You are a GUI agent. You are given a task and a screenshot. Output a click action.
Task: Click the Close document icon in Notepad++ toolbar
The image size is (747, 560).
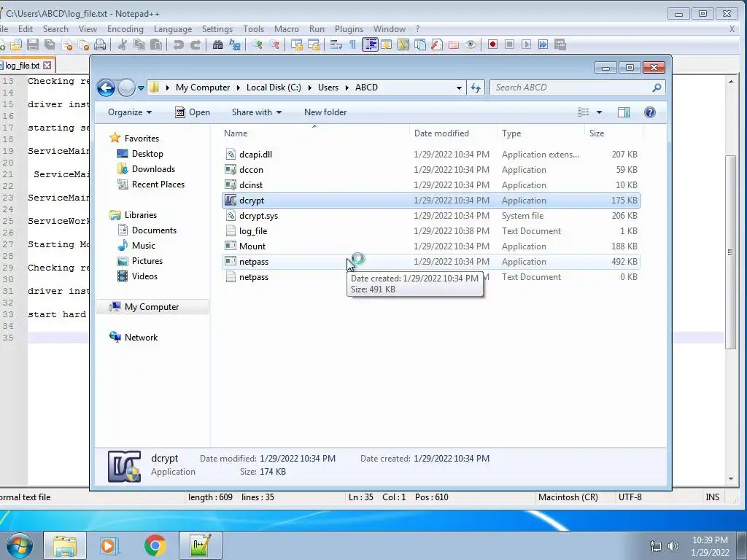tap(66, 44)
